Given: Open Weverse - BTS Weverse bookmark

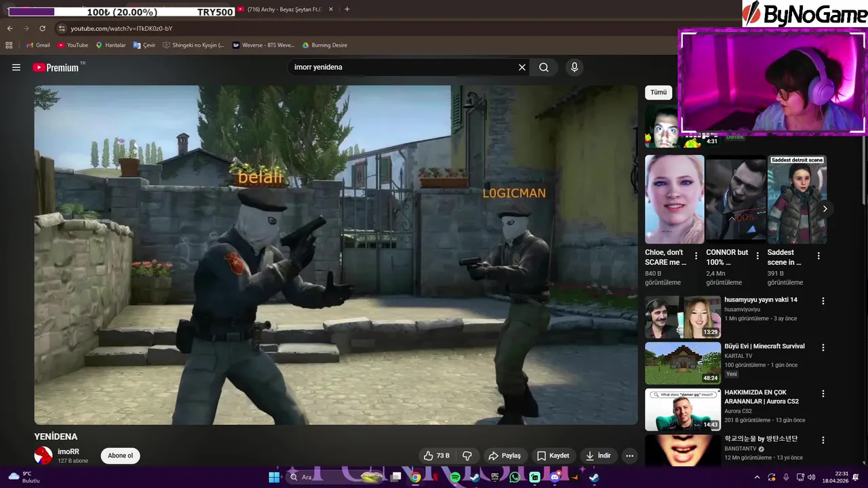Looking at the screenshot, I should (264, 45).
